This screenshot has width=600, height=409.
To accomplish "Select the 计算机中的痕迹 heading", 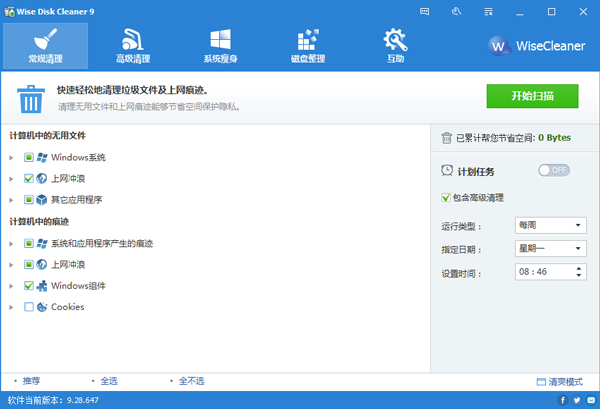I will 39,222.
